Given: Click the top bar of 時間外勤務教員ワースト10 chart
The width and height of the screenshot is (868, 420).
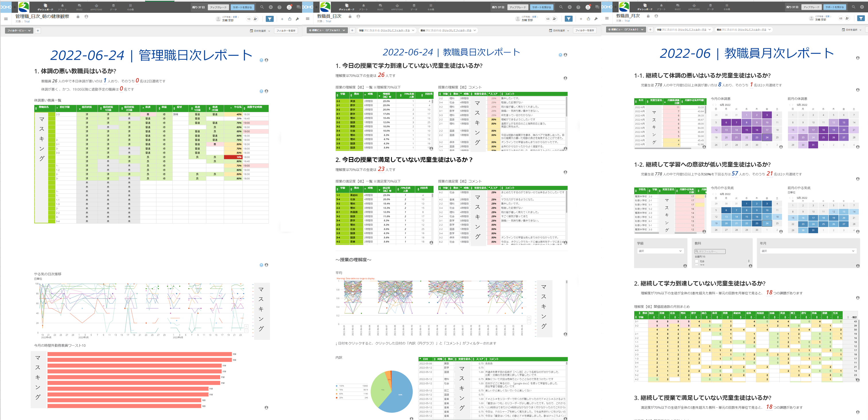Looking at the screenshot, I should [x=139, y=354].
